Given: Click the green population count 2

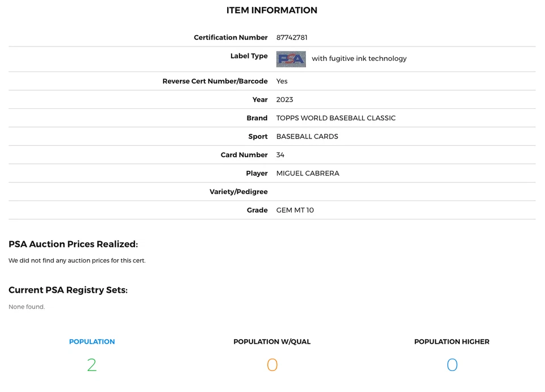Looking at the screenshot, I should 92,365.
